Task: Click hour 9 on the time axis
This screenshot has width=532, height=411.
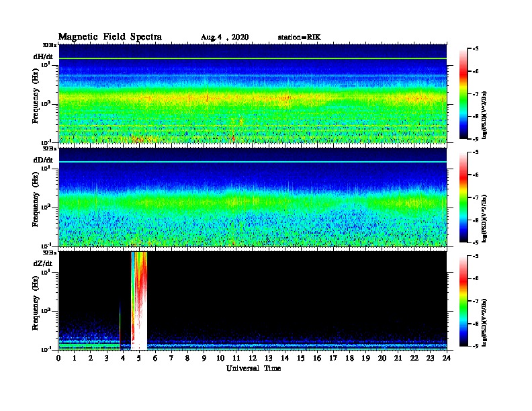Action: 204,358
